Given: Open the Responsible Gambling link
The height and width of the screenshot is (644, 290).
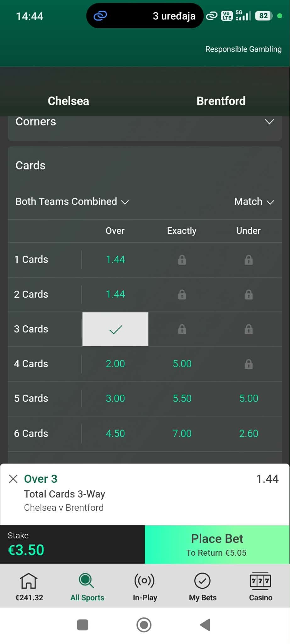Looking at the screenshot, I should [x=243, y=49].
